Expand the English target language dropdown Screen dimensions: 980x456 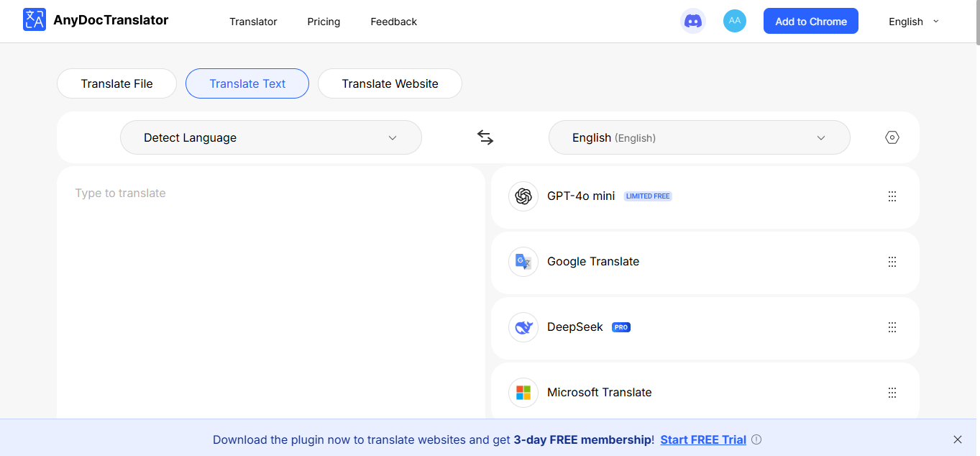(x=699, y=137)
